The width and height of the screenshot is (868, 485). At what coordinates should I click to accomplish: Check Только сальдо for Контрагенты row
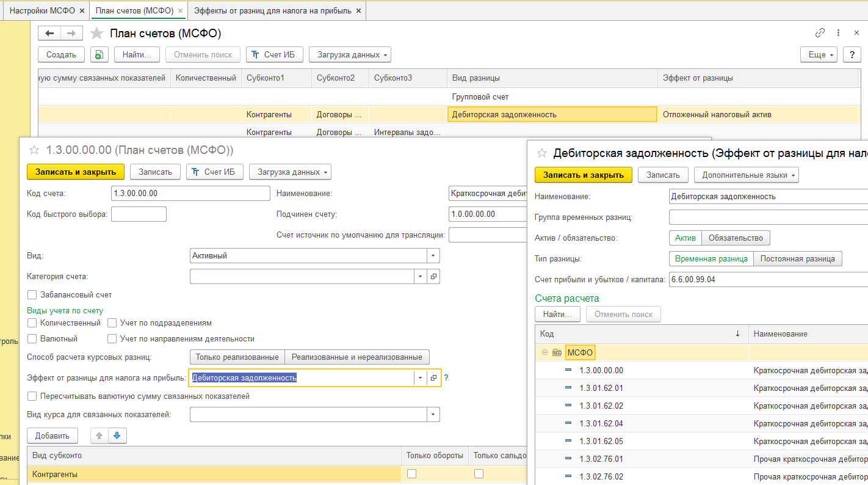[x=479, y=474]
